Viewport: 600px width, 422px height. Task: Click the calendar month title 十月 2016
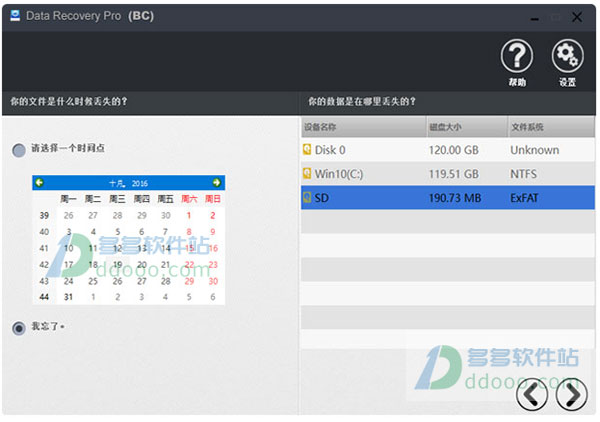128,183
